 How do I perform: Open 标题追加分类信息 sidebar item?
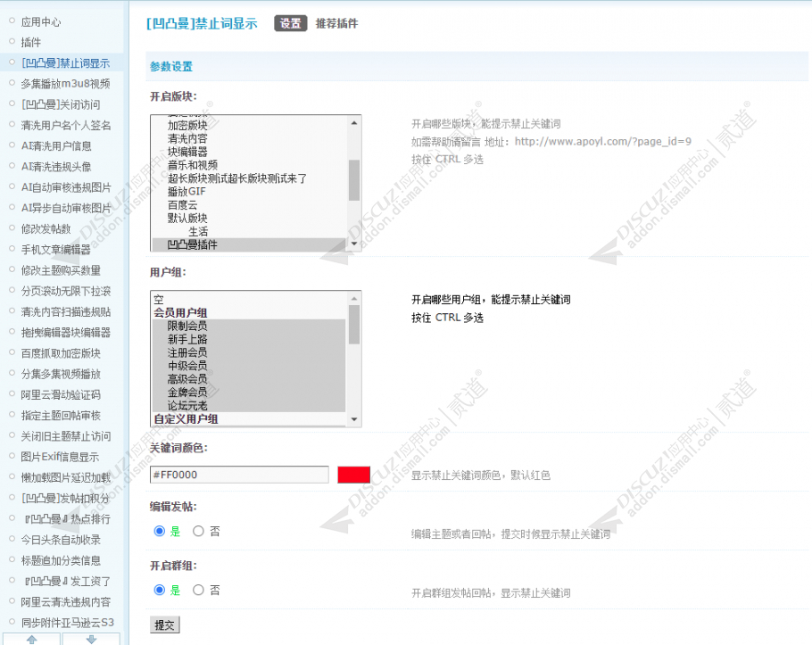[x=61, y=560]
